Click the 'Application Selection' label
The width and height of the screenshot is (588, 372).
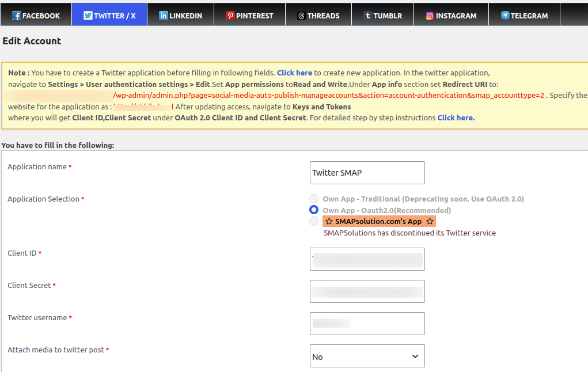(x=44, y=199)
